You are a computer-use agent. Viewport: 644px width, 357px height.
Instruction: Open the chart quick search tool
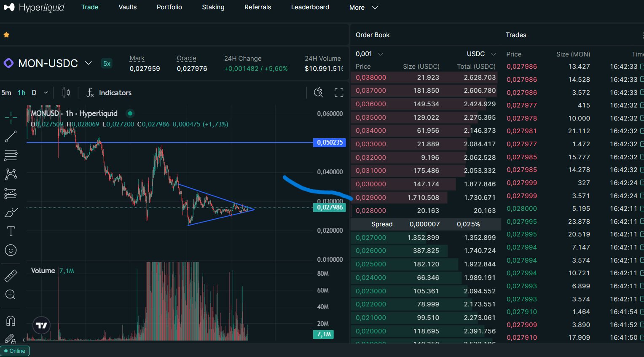point(319,93)
